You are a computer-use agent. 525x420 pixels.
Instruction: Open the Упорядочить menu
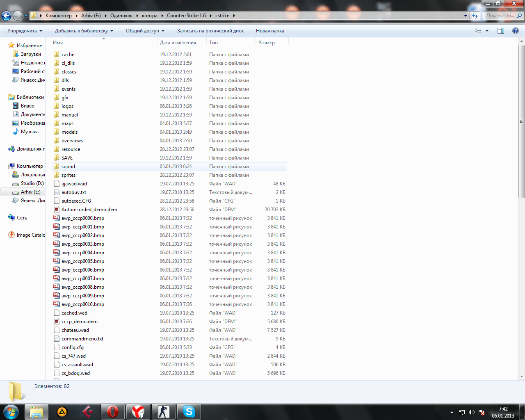click(25, 31)
